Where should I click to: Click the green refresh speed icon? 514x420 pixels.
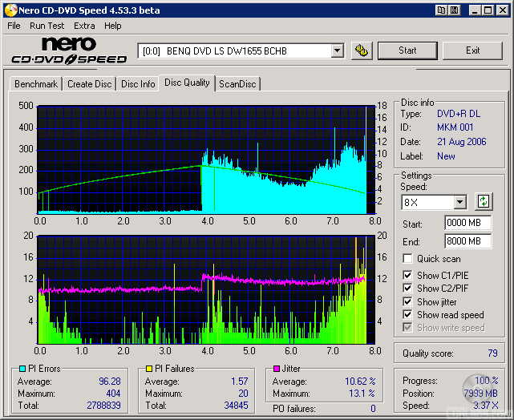(484, 201)
